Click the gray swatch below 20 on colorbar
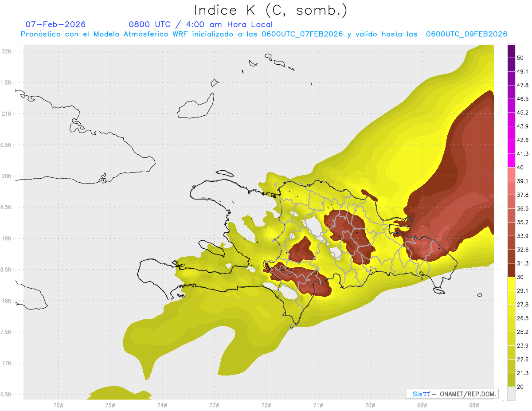This screenshot has height=411, width=532. tap(511, 393)
